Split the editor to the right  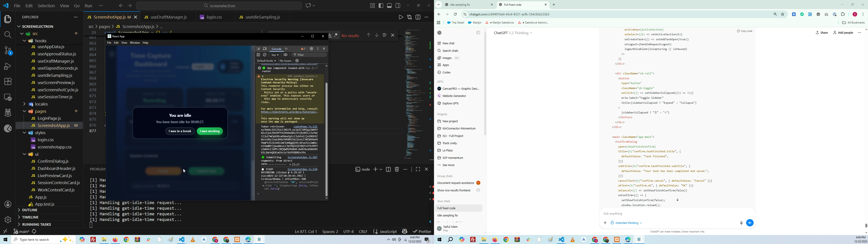pyautogui.click(x=418, y=17)
